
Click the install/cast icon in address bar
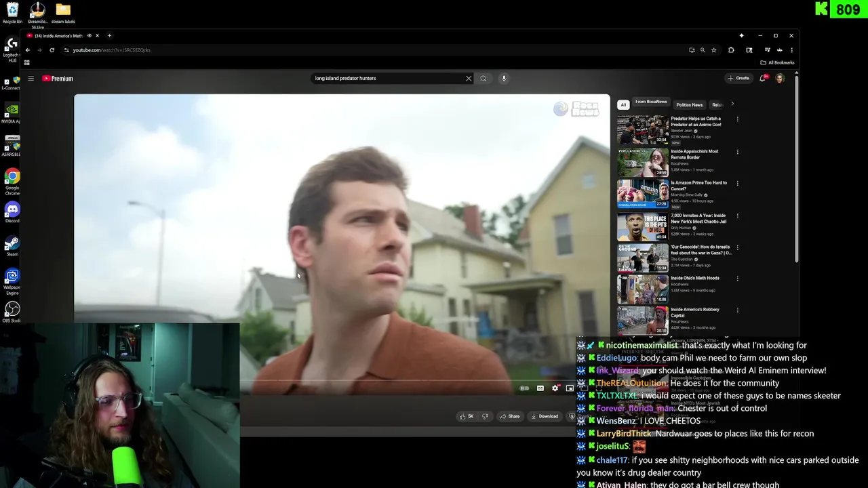click(x=692, y=50)
